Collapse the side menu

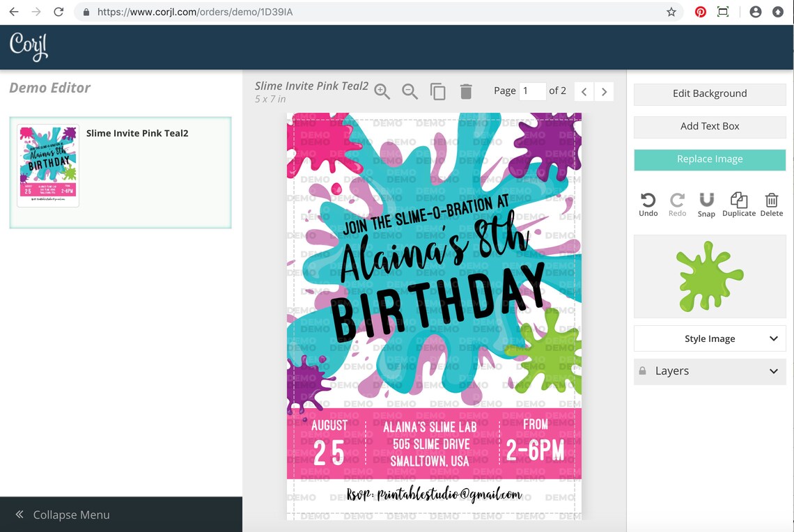click(63, 515)
